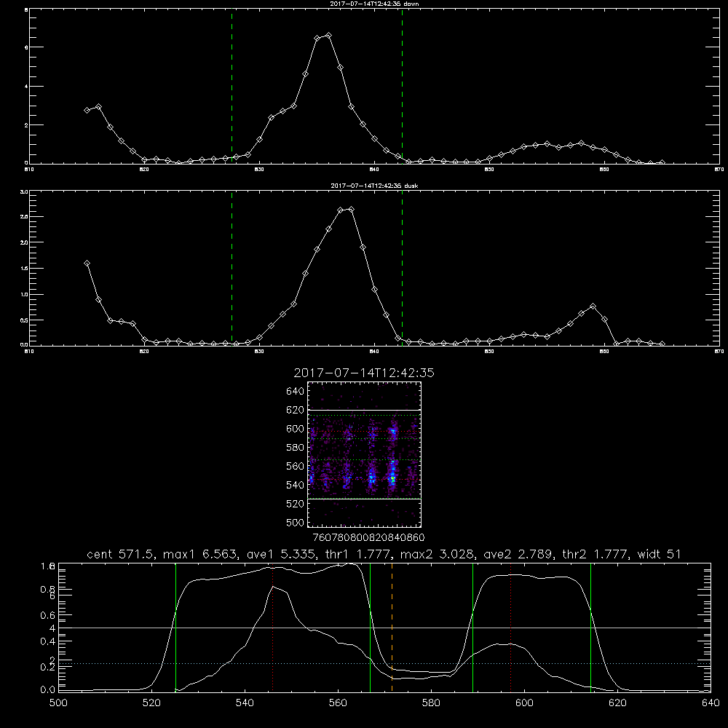
Task: Click the first diamond point of dawn curve
Action: [87, 110]
